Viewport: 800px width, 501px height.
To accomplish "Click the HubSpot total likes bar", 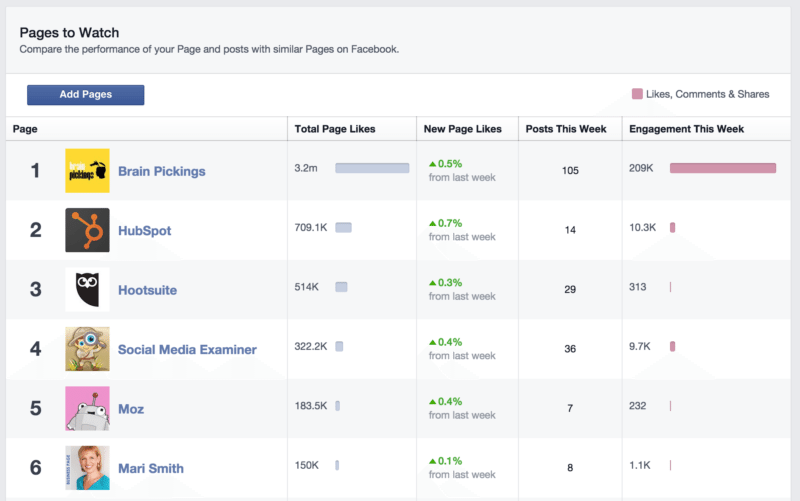I will tap(343, 228).
